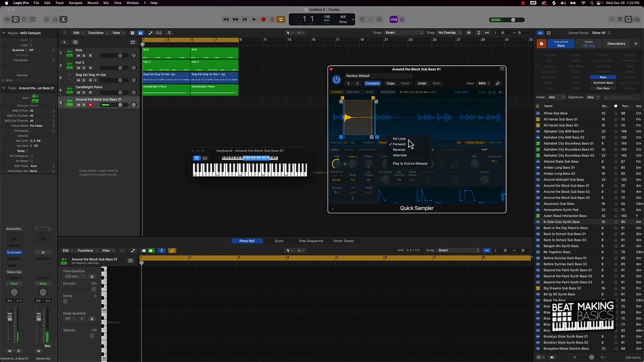Click Search Loops input field
The image size is (644, 362).
click(623, 97)
